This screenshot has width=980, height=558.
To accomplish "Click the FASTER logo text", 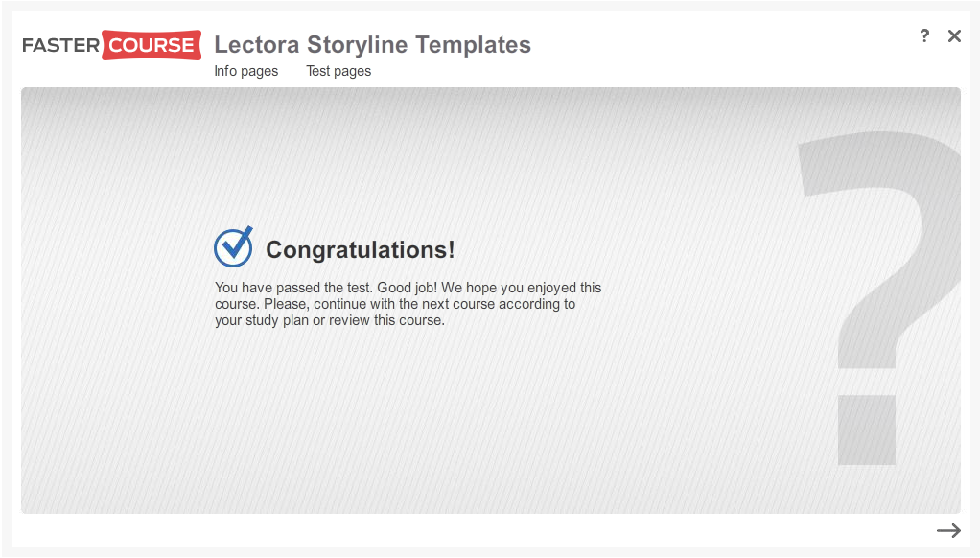I will tap(60, 45).
